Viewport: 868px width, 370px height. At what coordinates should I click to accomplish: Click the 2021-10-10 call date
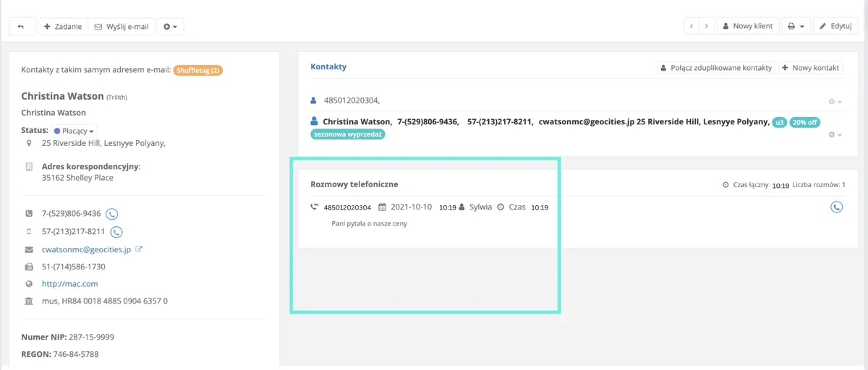pyautogui.click(x=411, y=207)
